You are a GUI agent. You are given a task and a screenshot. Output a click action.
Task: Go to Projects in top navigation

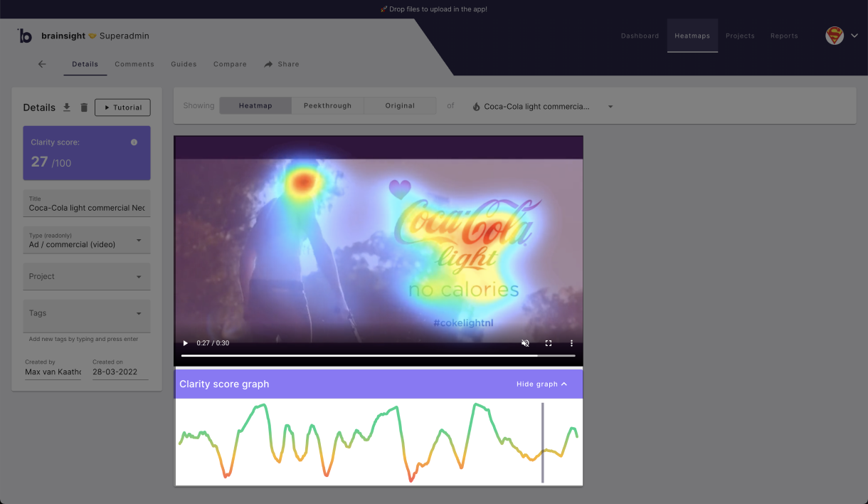click(740, 36)
